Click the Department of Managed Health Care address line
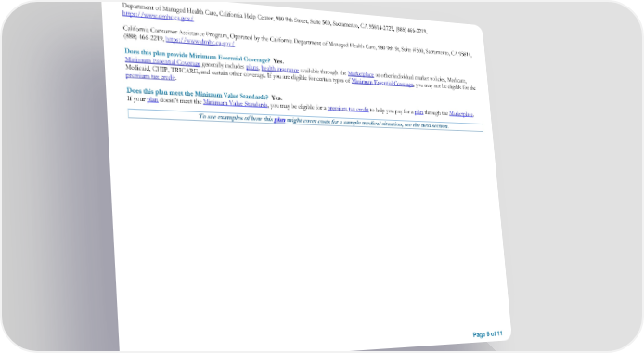 coord(275,19)
